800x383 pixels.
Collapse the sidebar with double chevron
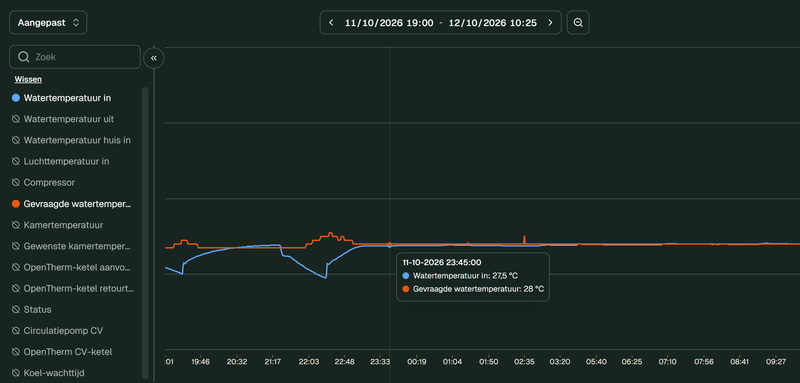click(x=154, y=58)
